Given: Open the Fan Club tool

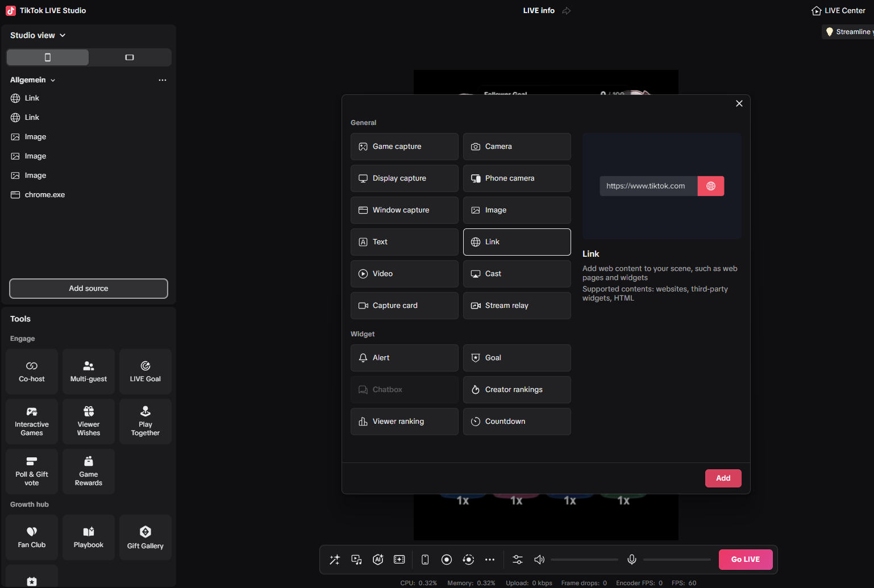Looking at the screenshot, I should coord(32,537).
